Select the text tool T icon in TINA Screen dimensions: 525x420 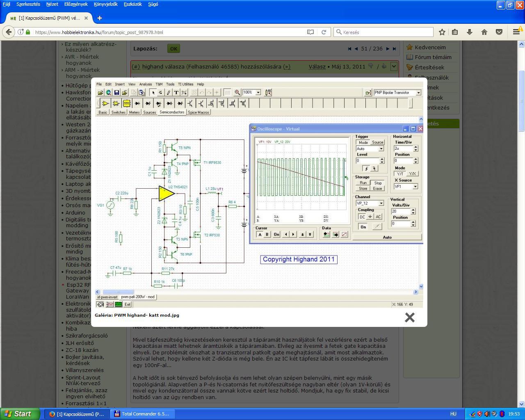coord(176,93)
